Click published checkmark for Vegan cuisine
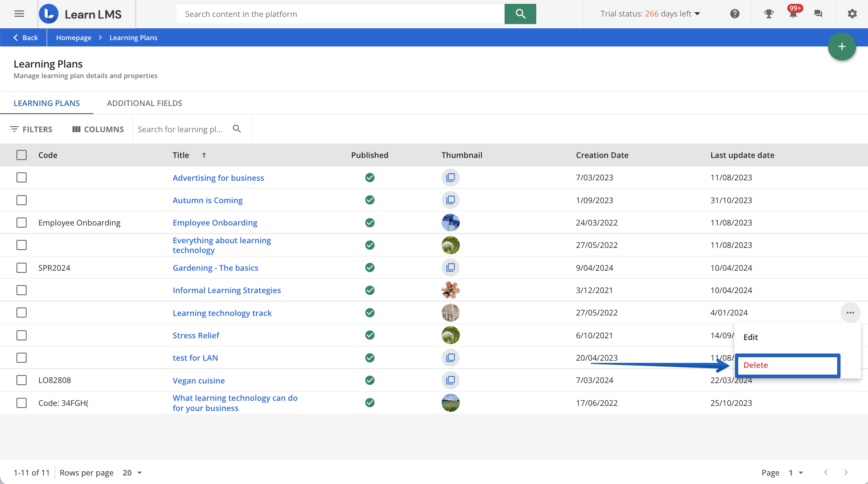Screen dimensions: 868x484 pos(370,380)
